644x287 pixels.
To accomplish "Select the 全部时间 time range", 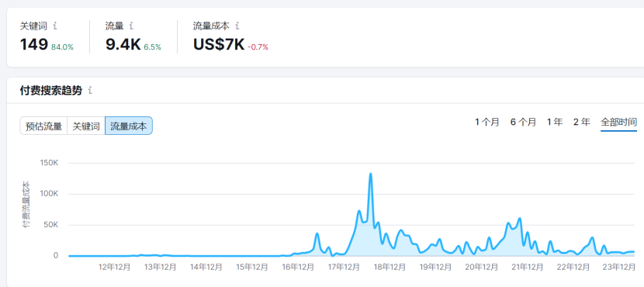I will [618, 123].
